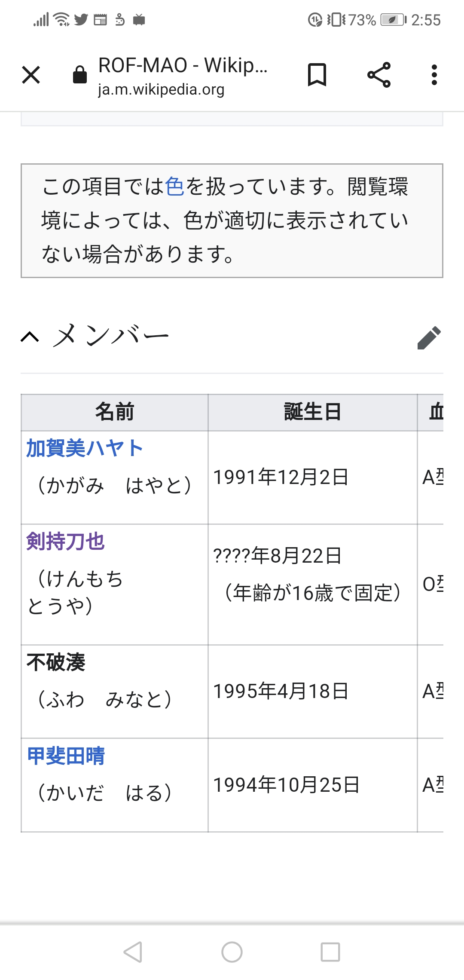Edit the メンバー section with pencil icon
464x980 pixels.
(429, 337)
